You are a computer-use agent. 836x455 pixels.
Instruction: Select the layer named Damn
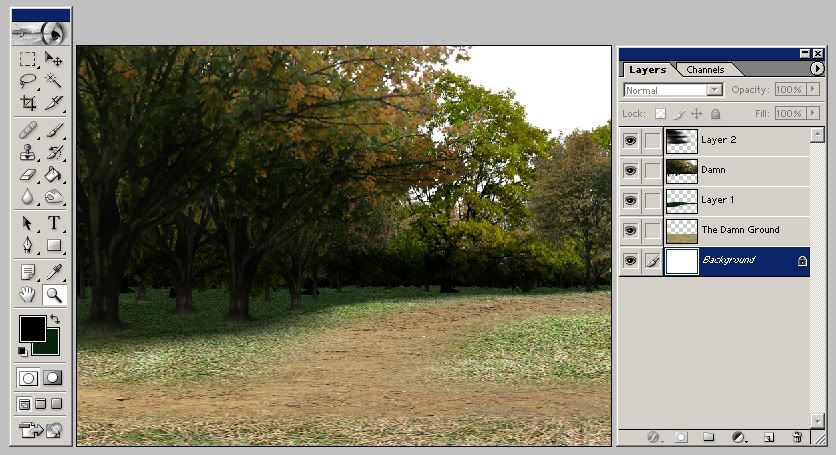coord(740,171)
